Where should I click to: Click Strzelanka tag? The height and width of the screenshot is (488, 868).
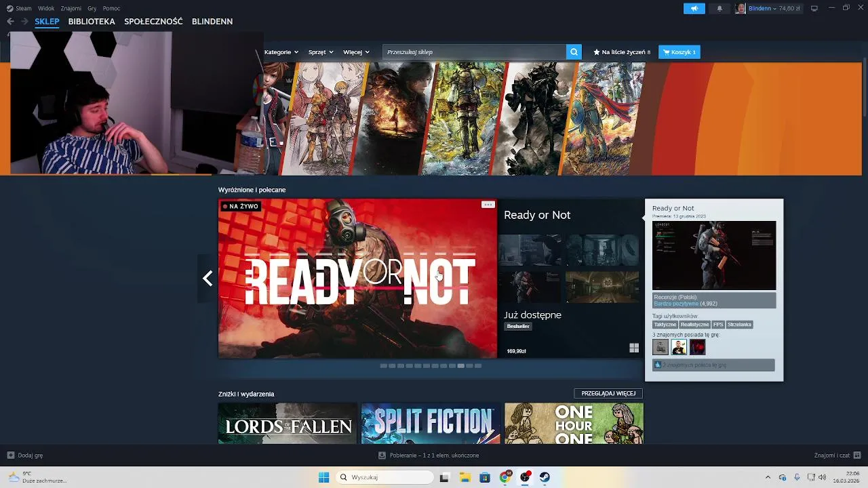(x=739, y=325)
